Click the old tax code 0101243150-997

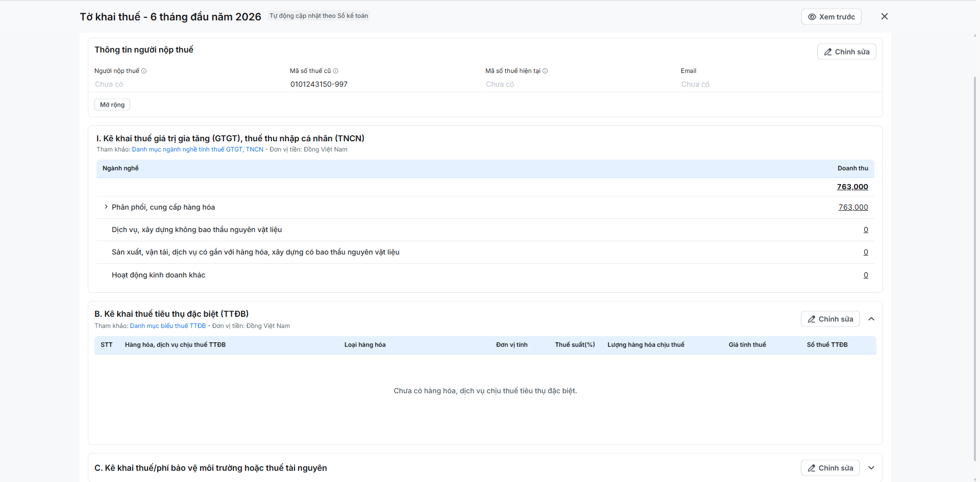point(319,84)
